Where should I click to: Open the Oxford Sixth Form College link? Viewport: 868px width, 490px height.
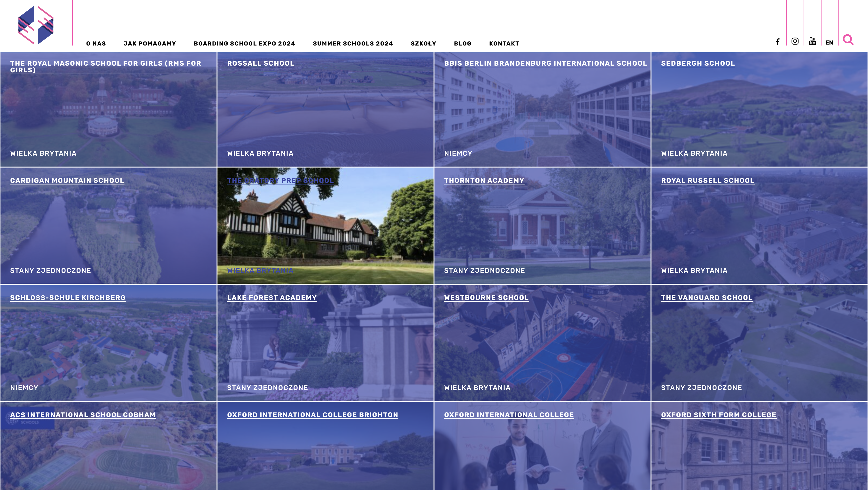click(718, 415)
